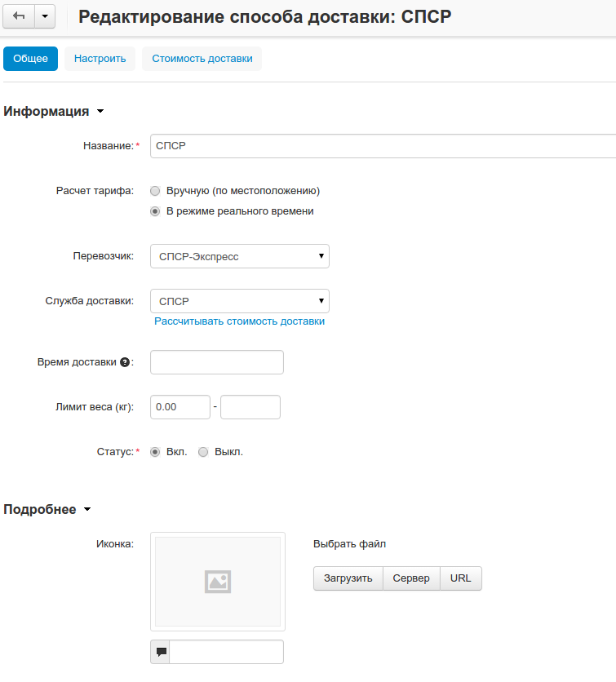The height and width of the screenshot is (682, 616).
Task: Click the Загрузить button
Action: (x=348, y=578)
